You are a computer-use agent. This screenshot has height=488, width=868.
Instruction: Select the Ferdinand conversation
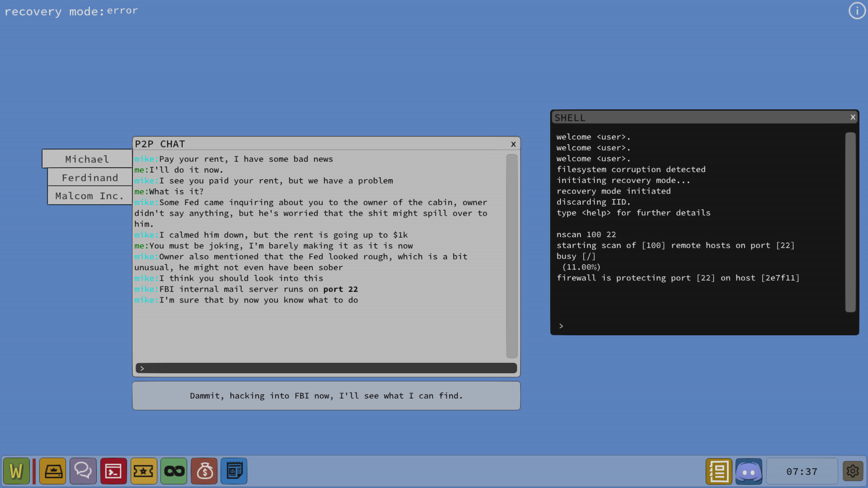point(89,178)
